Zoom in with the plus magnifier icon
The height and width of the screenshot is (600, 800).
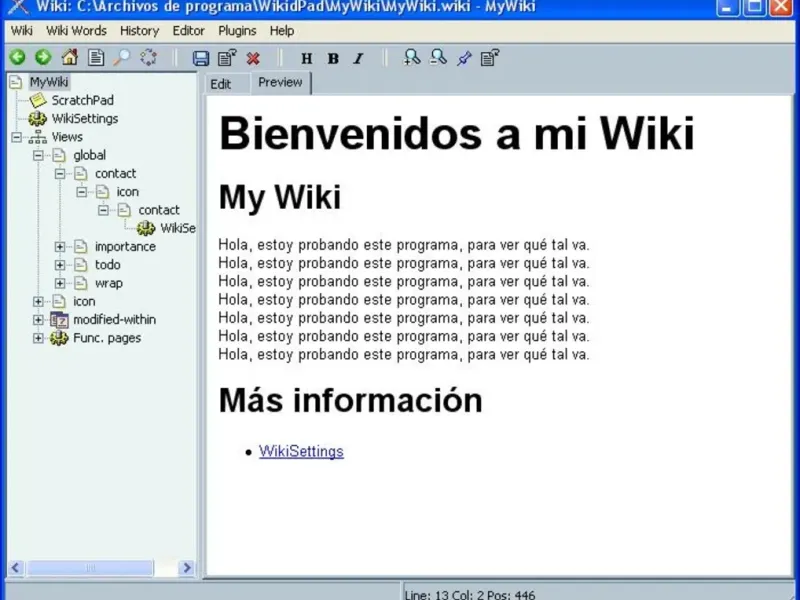point(412,57)
